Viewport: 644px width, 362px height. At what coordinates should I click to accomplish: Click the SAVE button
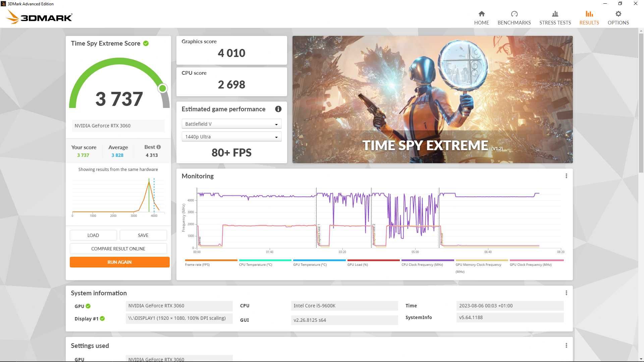pyautogui.click(x=143, y=235)
